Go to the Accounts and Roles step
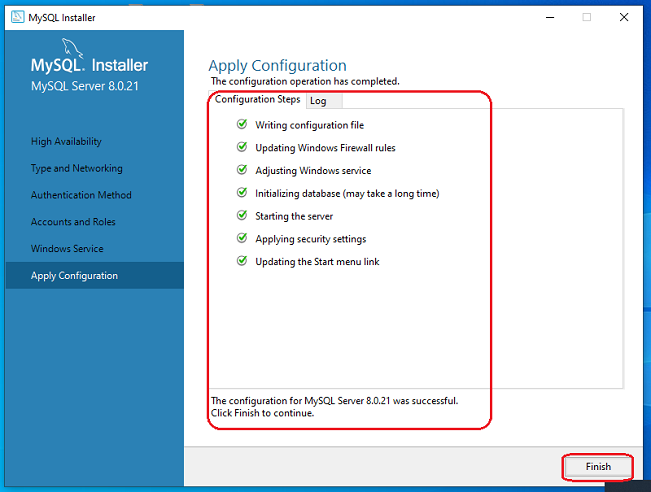Image resolution: width=651 pixels, height=492 pixels. tap(73, 222)
